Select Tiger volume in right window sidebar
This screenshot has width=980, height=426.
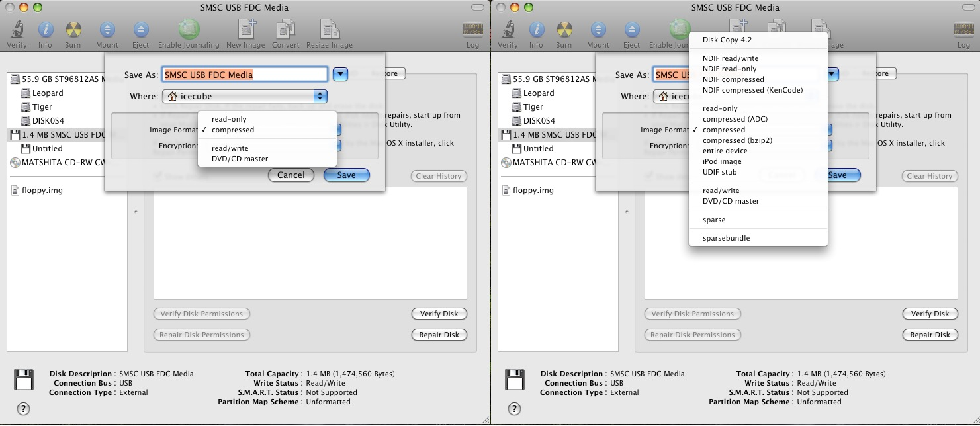click(x=527, y=107)
